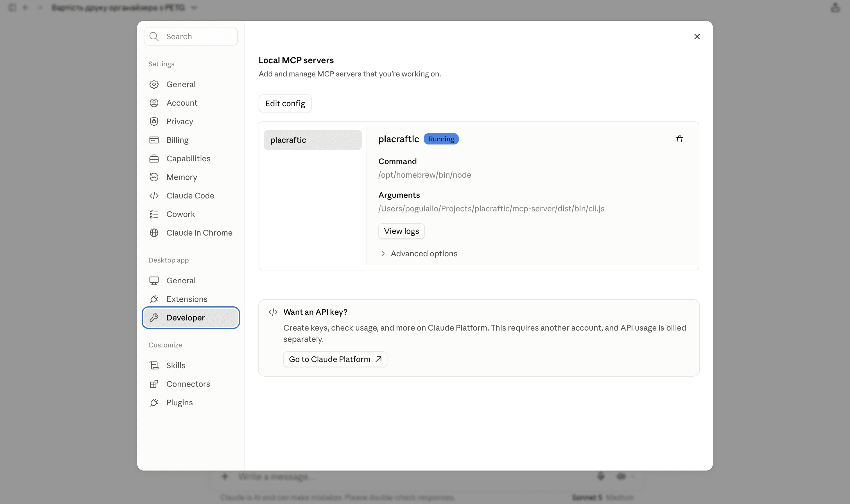Click the Local MCP servers heading
The image size is (850, 504).
pos(296,60)
